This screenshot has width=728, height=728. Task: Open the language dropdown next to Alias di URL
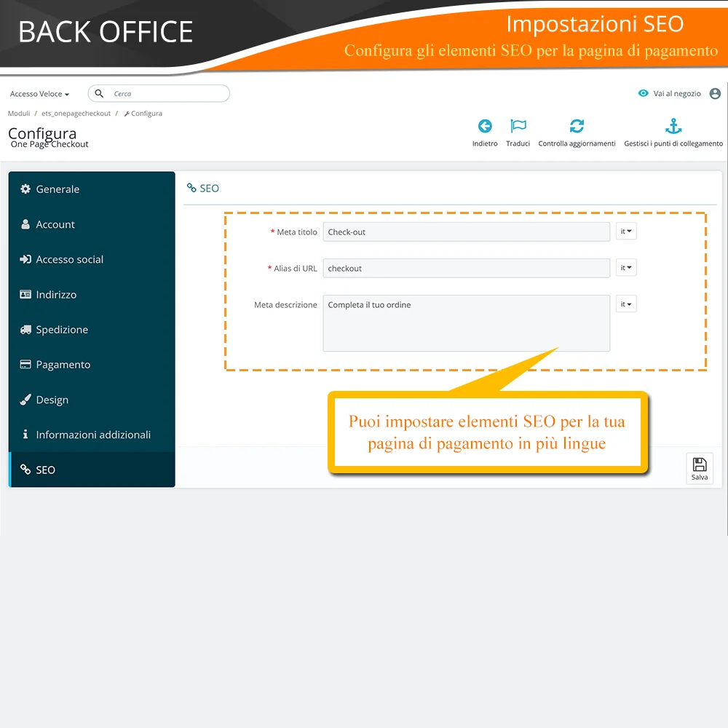(626, 267)
